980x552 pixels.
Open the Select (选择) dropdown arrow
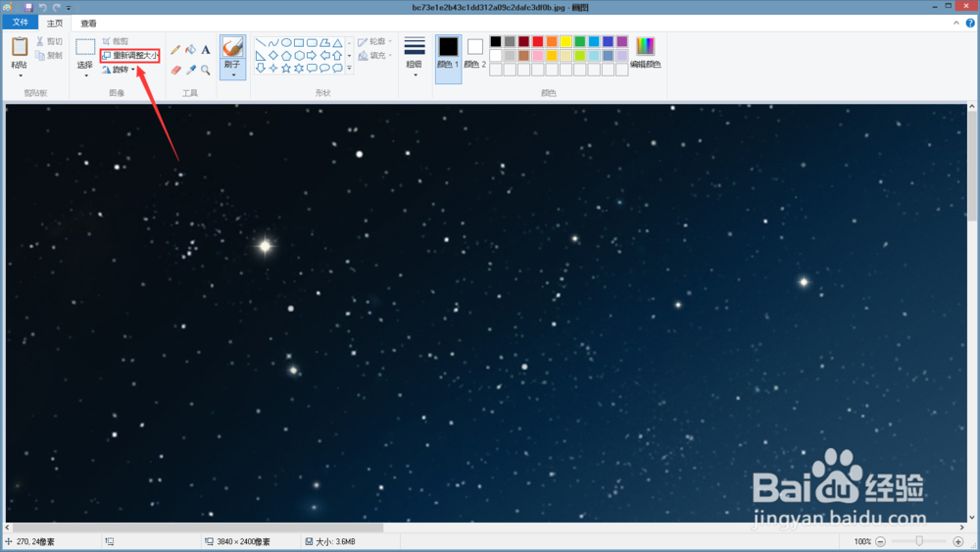pos(85,75)
